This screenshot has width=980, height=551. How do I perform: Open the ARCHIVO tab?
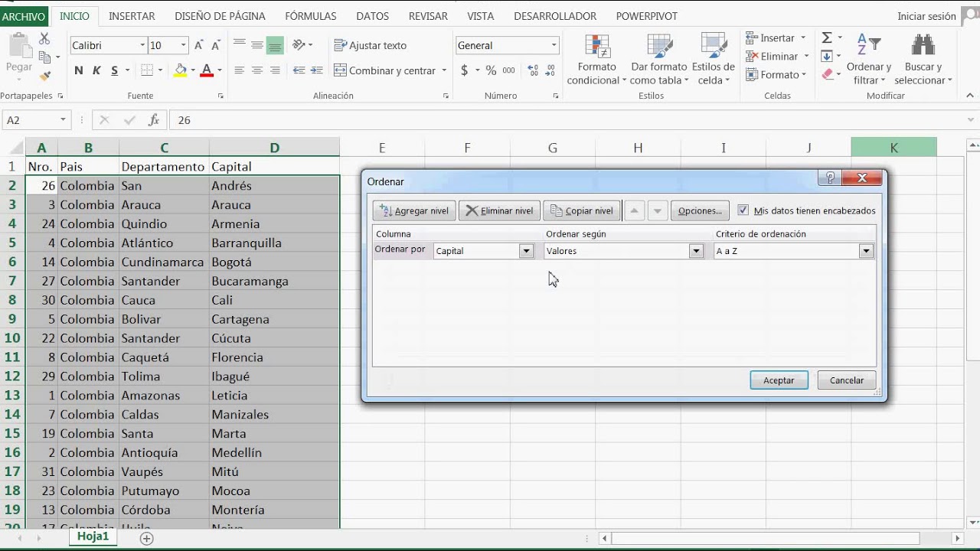tap(24, 16)
